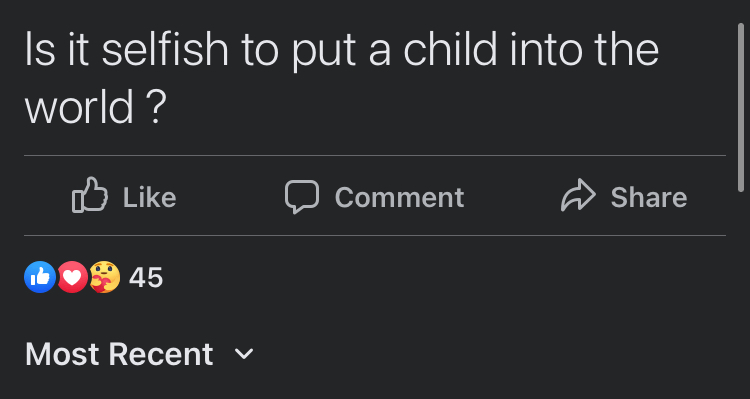Screen dimensions: 750x399
Task: Click the thumbs-up outline icon beside Like
Action: pos(90,195)
